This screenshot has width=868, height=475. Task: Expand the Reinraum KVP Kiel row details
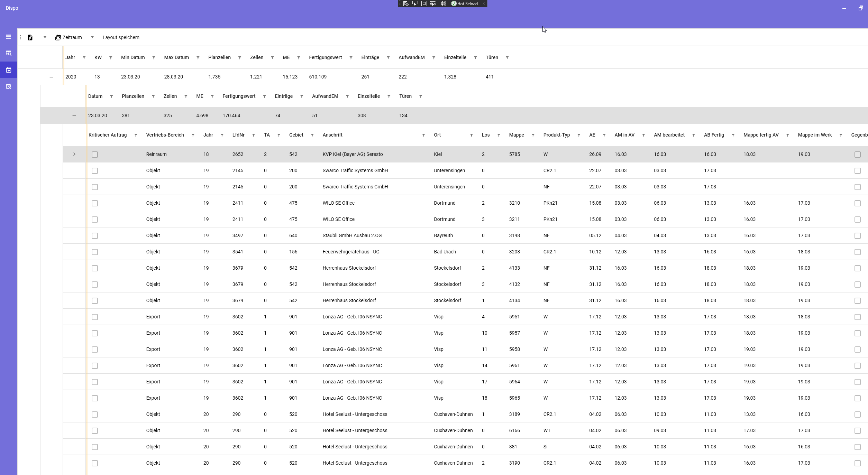coord(74,154)
